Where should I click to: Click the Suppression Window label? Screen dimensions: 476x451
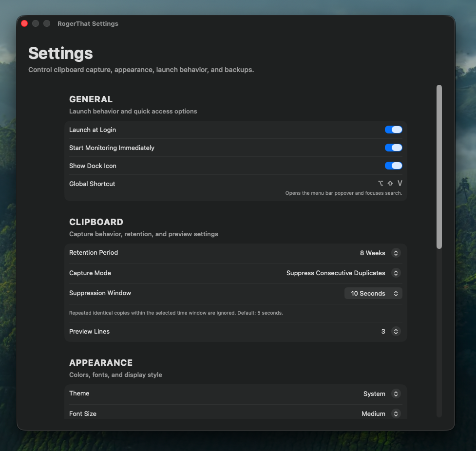(x=100, y=293)
